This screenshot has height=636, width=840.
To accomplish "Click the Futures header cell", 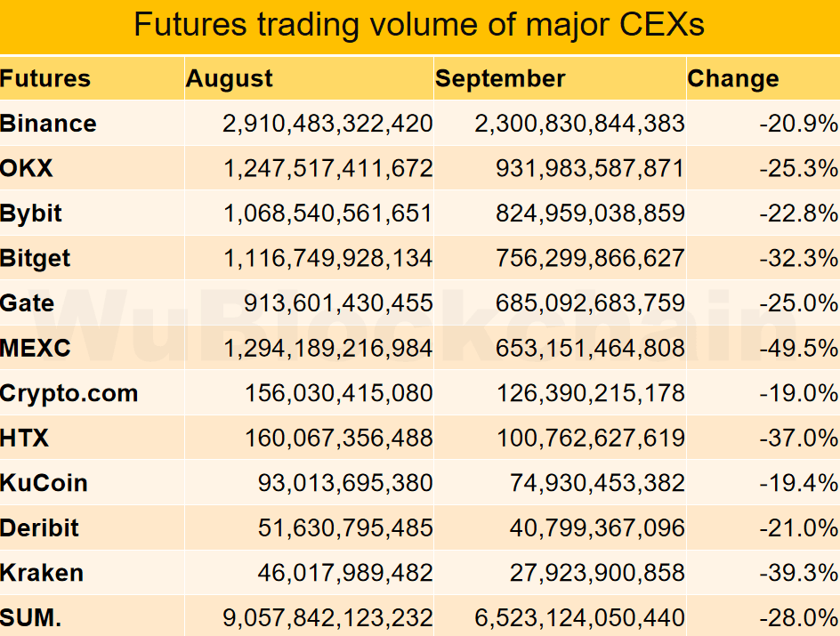I will pos(45,78).
